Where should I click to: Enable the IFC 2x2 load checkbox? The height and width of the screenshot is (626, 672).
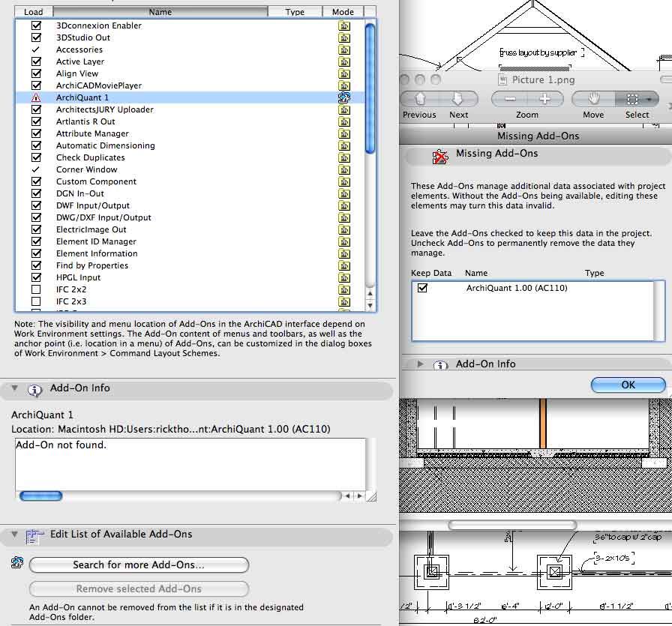37,289
